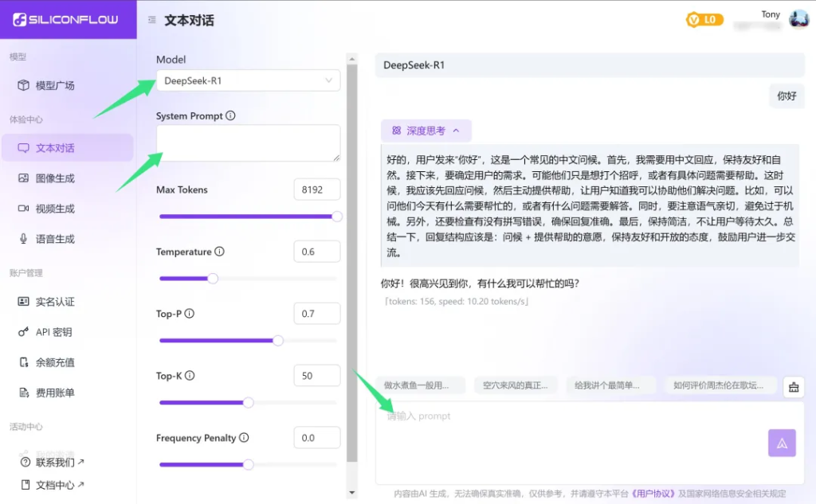Click the settings panel scroll down arrow
The image size is (816, 504).
point(351,492)
